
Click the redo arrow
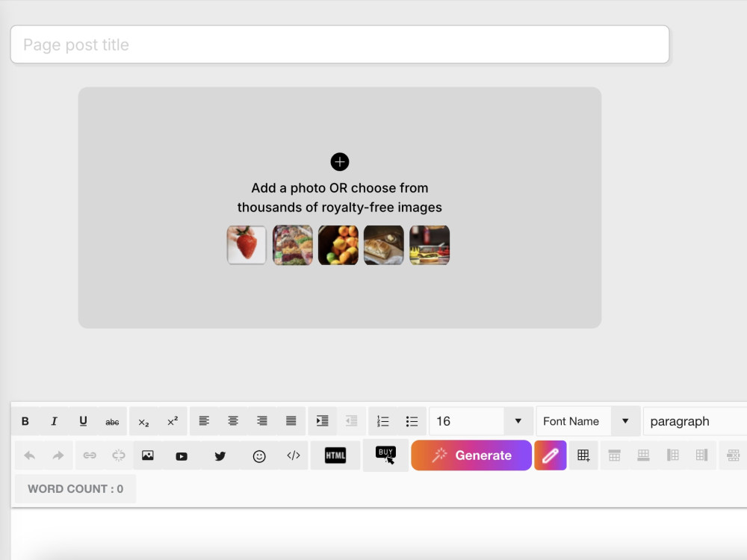[58, 455]
